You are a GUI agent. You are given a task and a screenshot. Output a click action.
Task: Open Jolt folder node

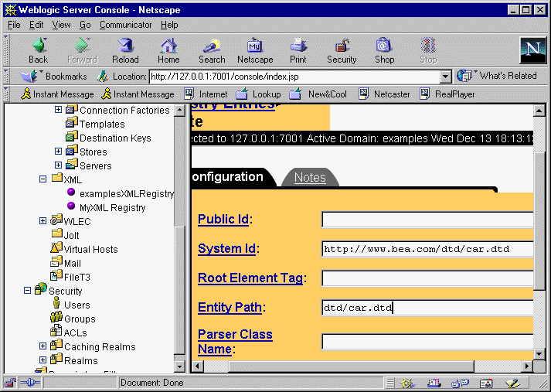pyautogui.click(x=71, y=235)
